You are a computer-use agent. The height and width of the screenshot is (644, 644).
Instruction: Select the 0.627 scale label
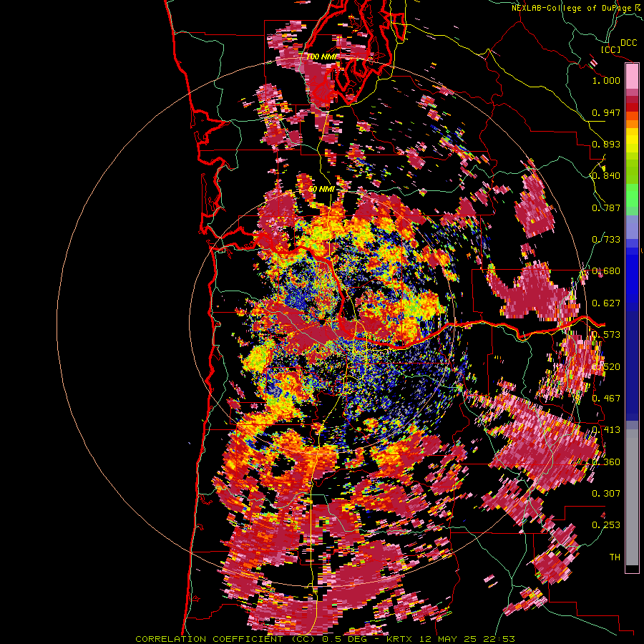pos(606,303)
